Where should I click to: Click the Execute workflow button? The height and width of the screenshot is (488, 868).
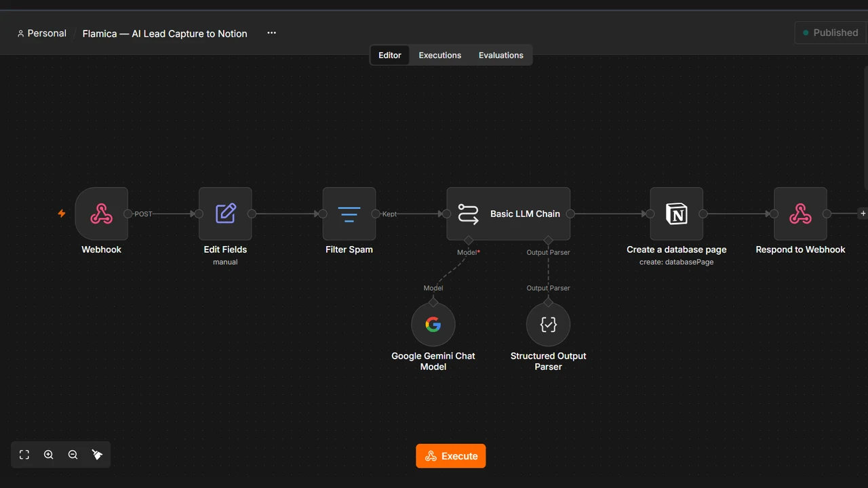click(451, 456)
